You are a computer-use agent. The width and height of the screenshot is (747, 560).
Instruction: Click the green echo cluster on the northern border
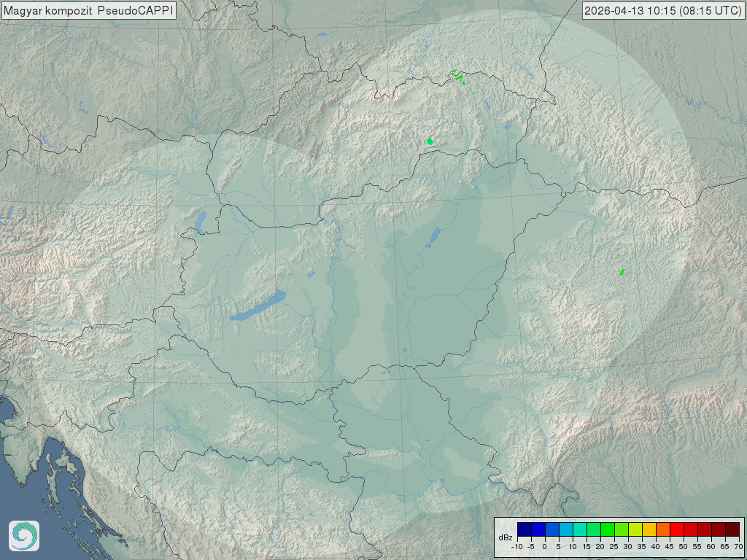[x=458, y=76]
